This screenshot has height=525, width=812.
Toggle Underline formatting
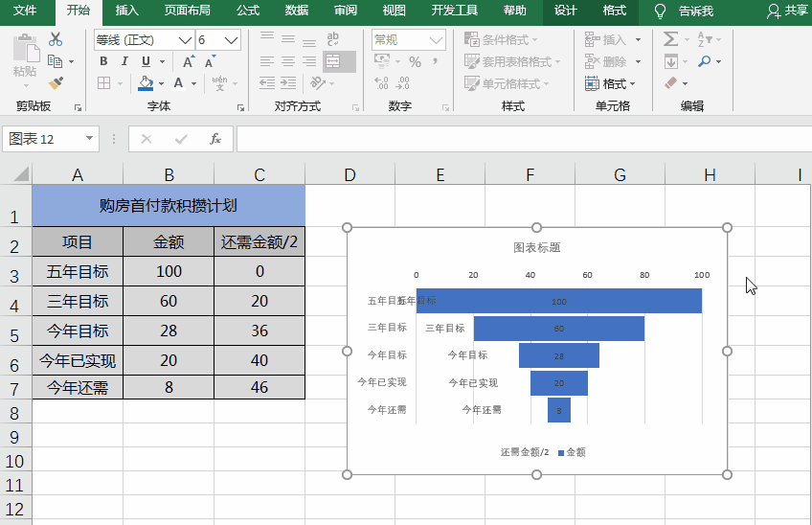click(147, 61)
